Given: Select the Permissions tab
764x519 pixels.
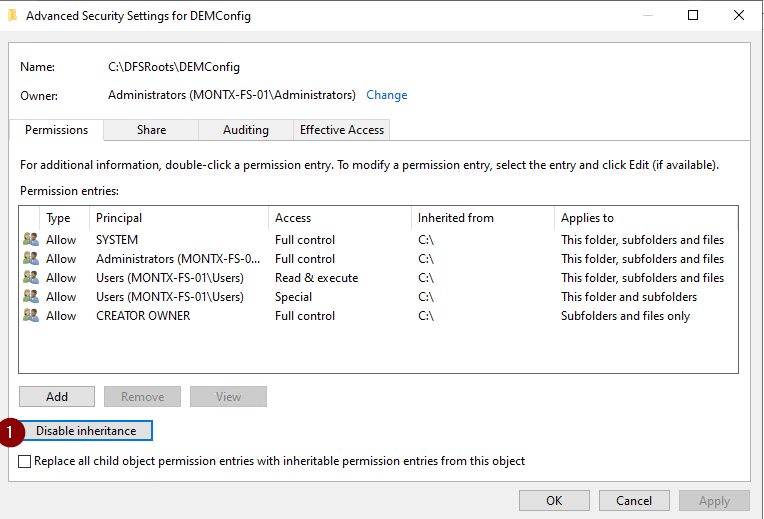Looking at the screenshot, I should coord(57,130).
